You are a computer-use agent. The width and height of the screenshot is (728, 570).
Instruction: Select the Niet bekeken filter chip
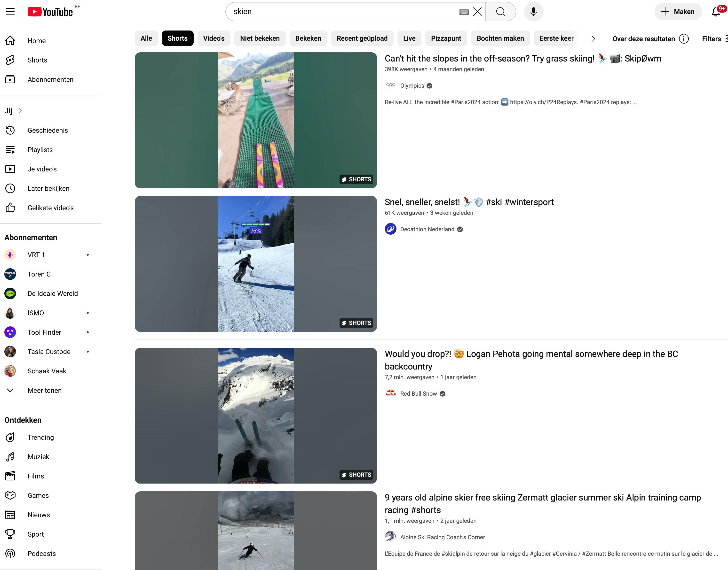pyautogui.click(x=260, y=38)
